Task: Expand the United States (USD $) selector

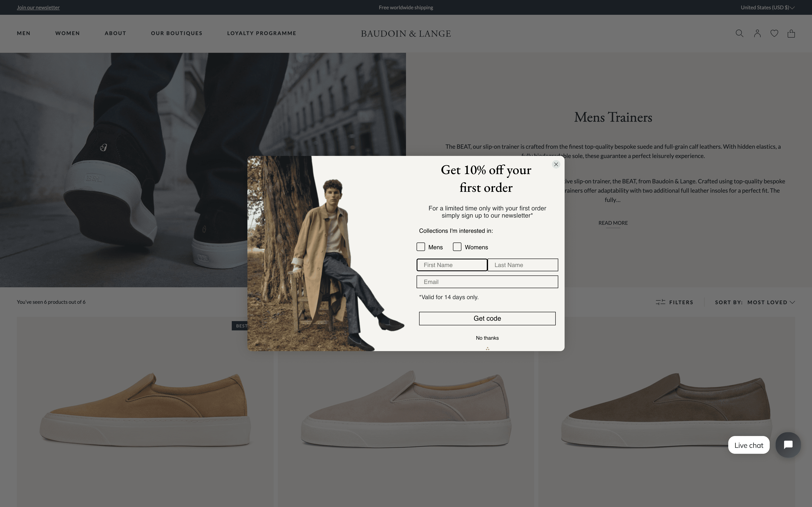Action: click(767, 7)
